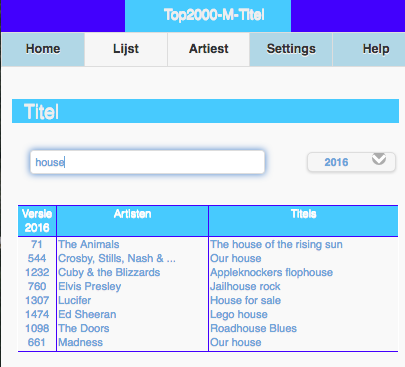Open title The house of the rising sun
The width and height of the screenshot is (405, 367).
click(276, 244)
